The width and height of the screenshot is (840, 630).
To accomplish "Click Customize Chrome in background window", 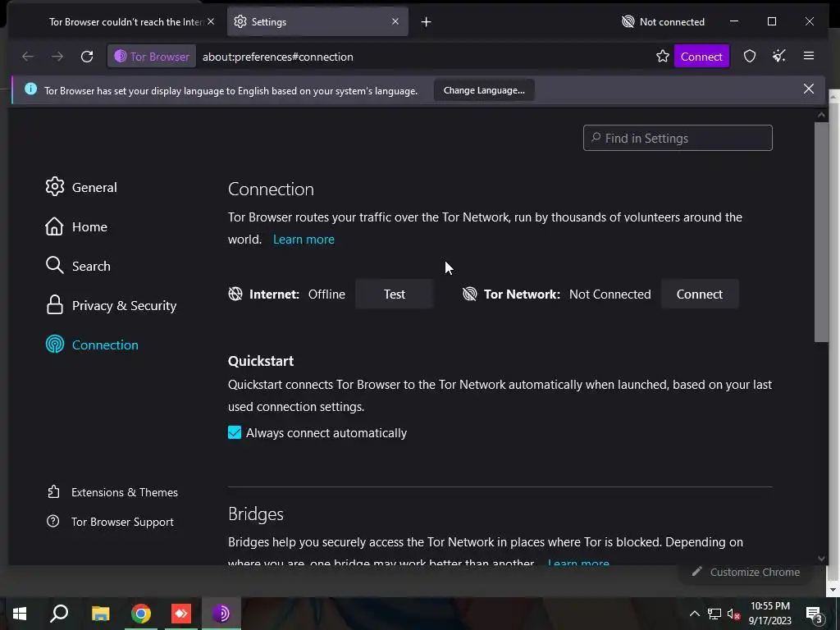I will click(x=746, y=572).
